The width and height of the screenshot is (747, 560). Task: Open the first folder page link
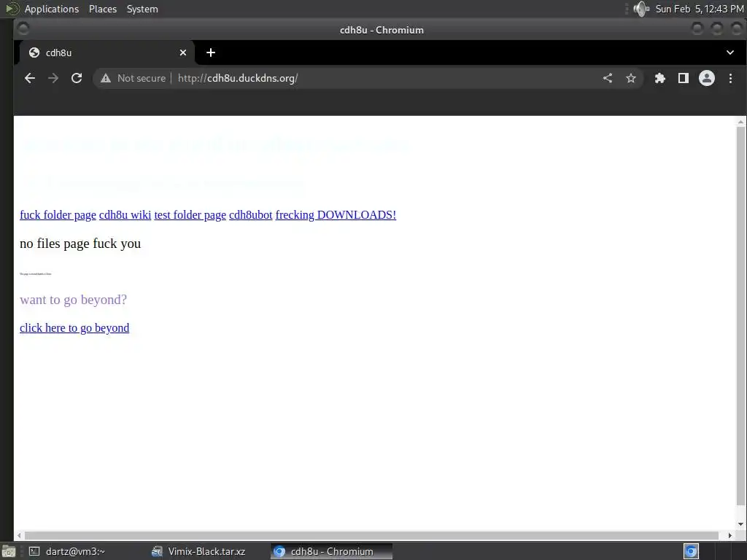click(58, 215)
